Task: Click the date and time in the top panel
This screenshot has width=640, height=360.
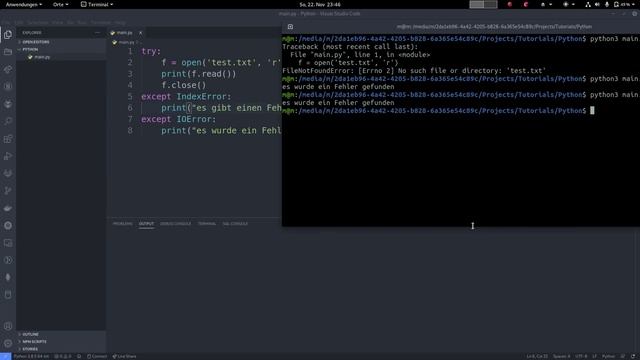Action: (320, 4)
